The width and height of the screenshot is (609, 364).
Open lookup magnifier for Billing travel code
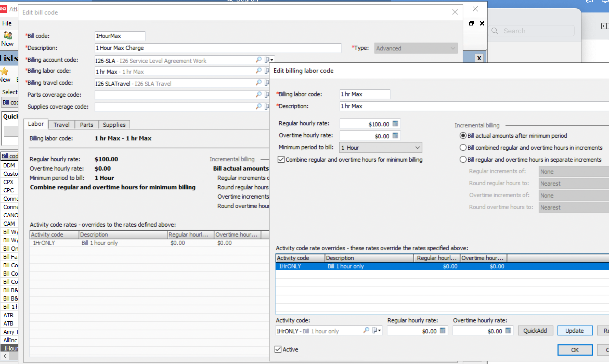(258, 83)
